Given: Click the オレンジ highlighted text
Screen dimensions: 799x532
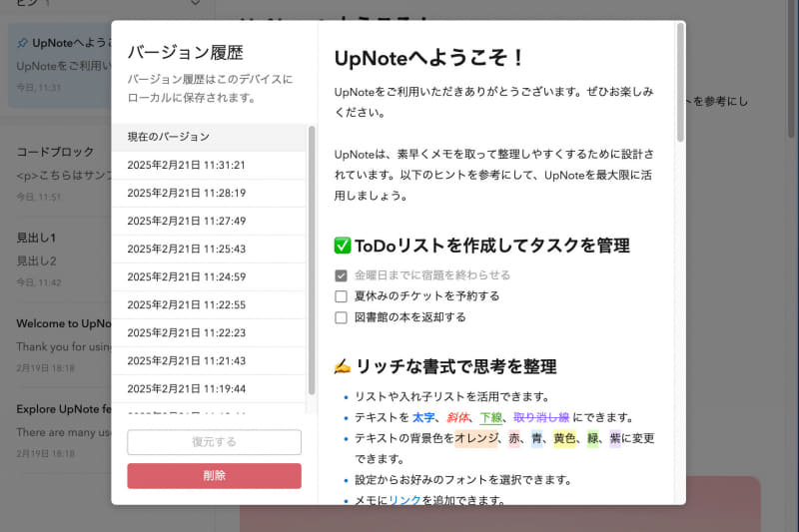Looking at the screenshot, I should [476, 438].
